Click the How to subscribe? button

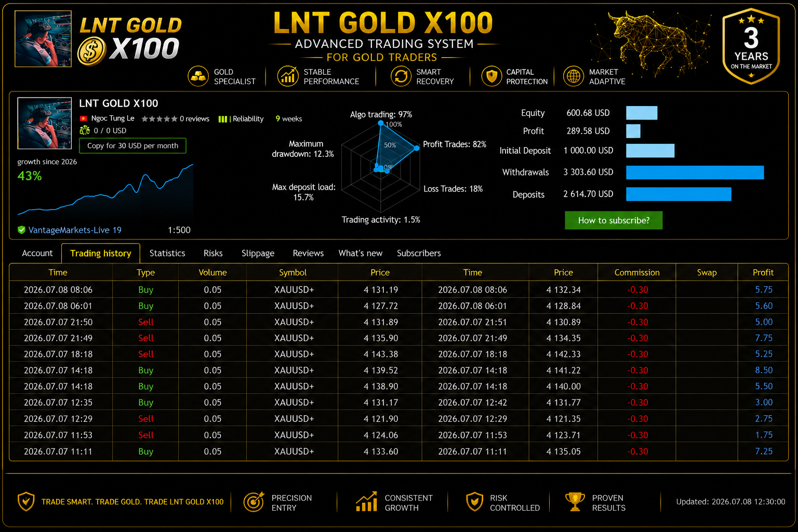(x=614, y=220)
